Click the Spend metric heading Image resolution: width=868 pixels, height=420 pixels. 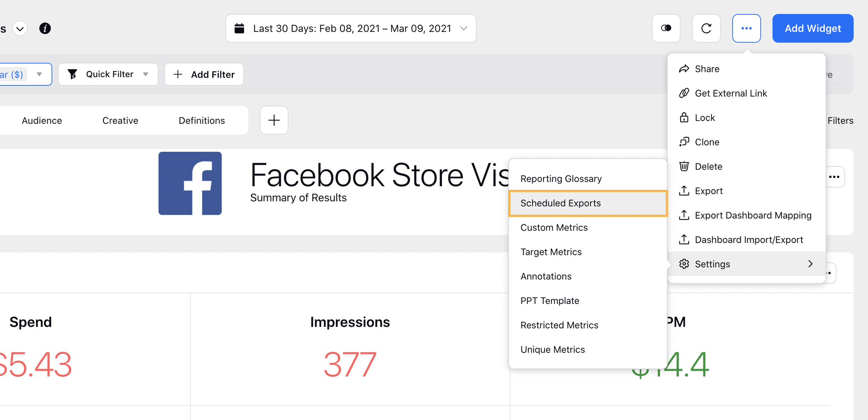(31, 322)
